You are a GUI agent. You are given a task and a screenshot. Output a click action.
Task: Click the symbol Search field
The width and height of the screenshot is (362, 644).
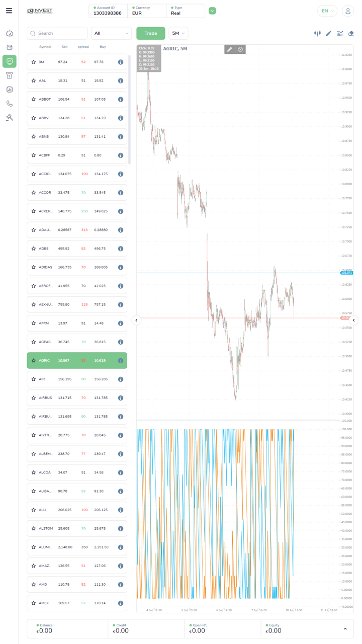(x=57, y=33)
